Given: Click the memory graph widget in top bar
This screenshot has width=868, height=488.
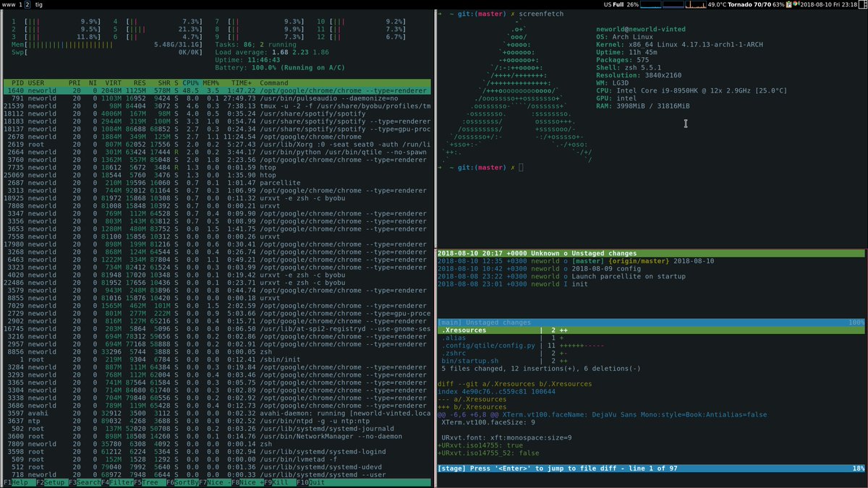Looking at the screenshot, I should (x=673, y=4).
